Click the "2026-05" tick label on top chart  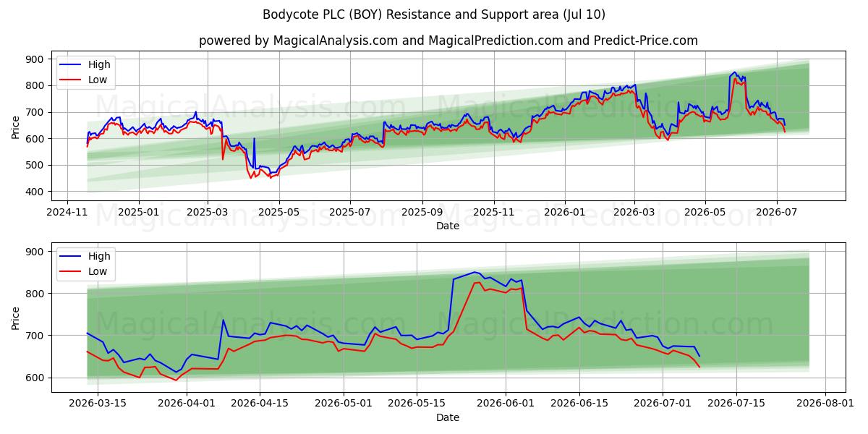pyautogui.click(x=705, y=212)
